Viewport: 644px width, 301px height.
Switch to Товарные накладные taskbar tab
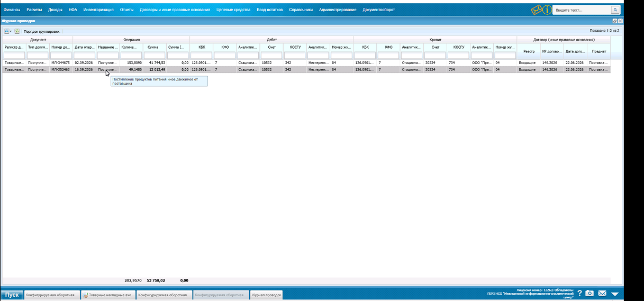tap(108, 295)
